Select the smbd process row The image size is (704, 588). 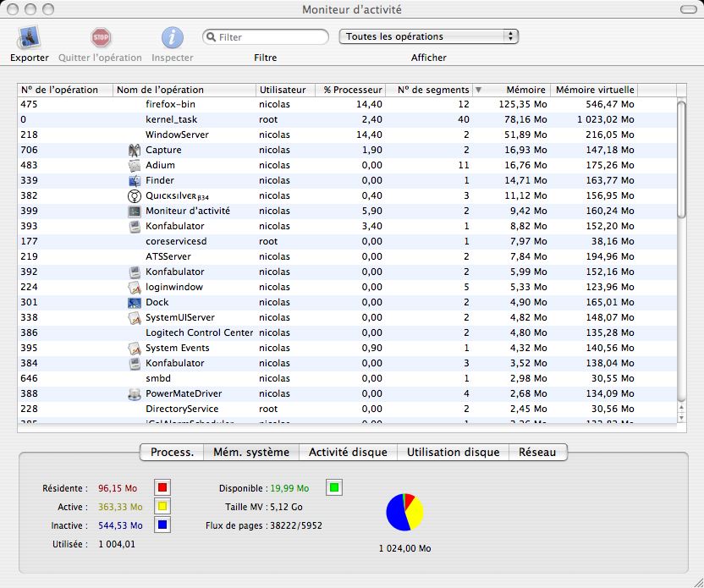click(347, 379)
